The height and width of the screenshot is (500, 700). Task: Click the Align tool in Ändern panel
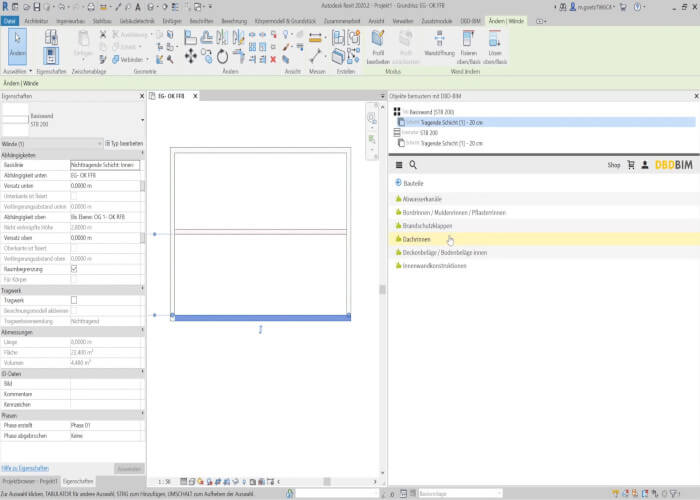coord(190,38)
